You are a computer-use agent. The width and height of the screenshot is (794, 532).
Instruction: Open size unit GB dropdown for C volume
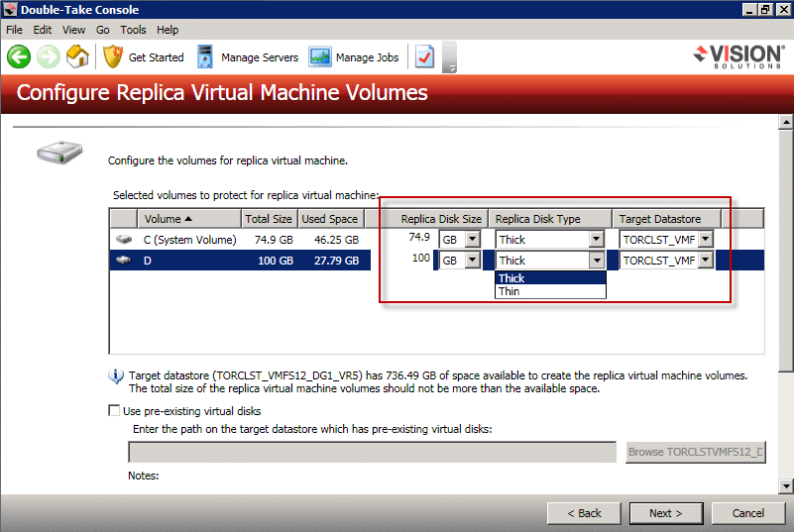472,239
